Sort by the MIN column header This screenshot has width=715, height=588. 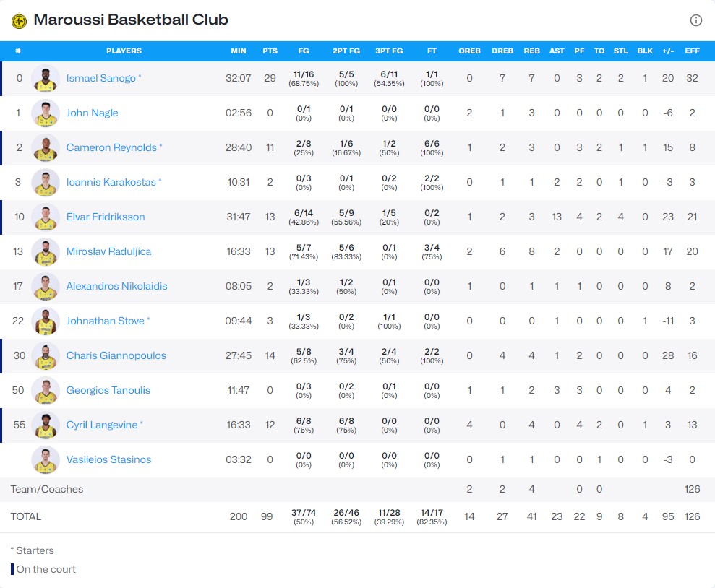[239, 51]
